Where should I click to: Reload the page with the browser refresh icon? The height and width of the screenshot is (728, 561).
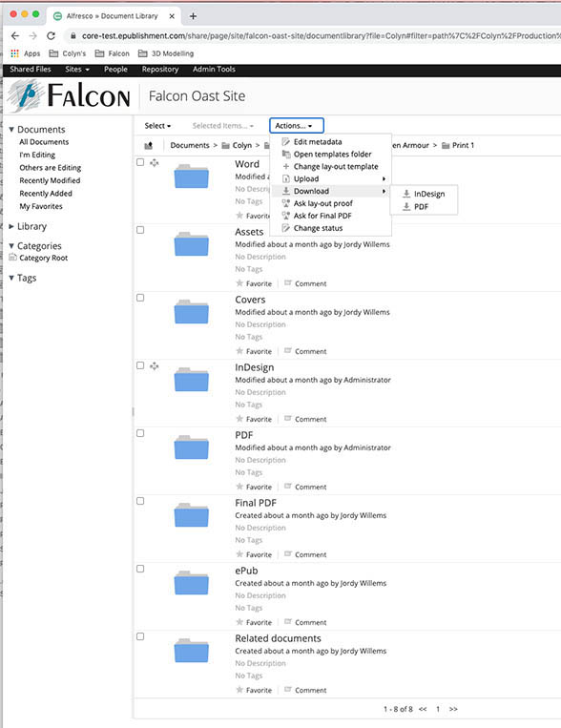[52, 35]
